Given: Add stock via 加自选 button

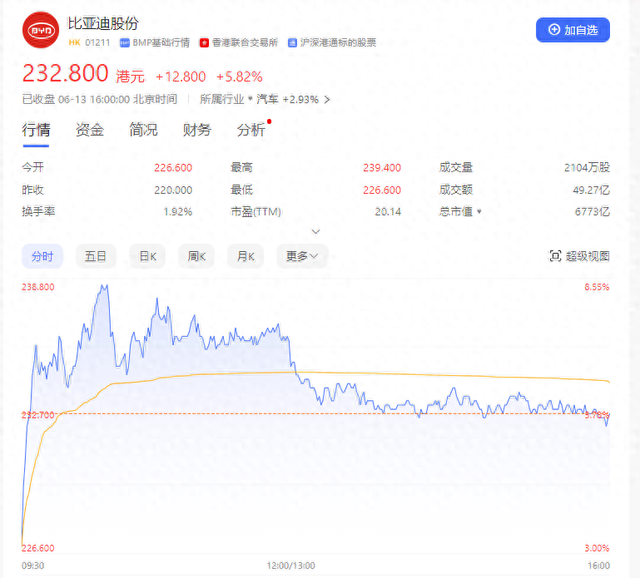Looking at the screenshot, I should tap(573, 30).
